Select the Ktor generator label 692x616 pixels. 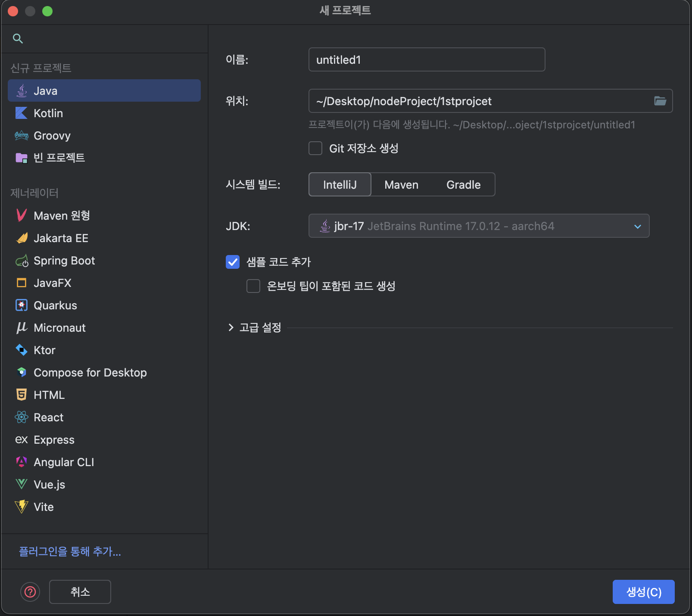point(44,350)
